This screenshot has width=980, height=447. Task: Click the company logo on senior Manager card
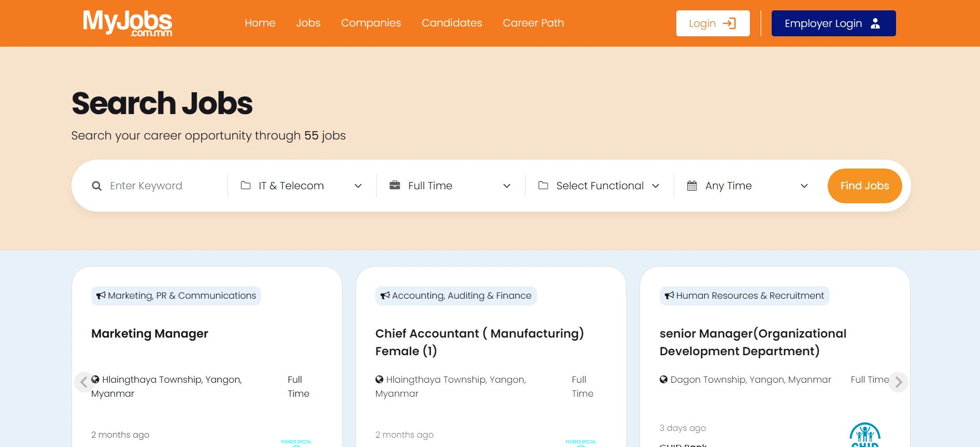click(x=865, y=435)
